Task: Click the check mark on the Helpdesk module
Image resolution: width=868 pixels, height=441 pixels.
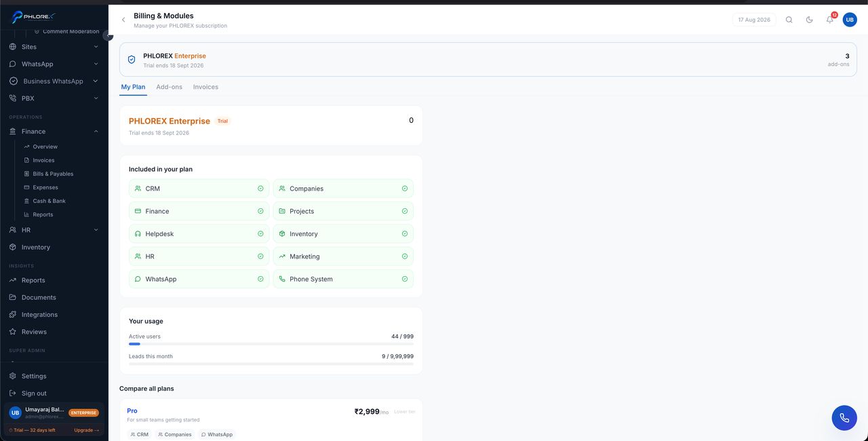Action: click(260, 234)
